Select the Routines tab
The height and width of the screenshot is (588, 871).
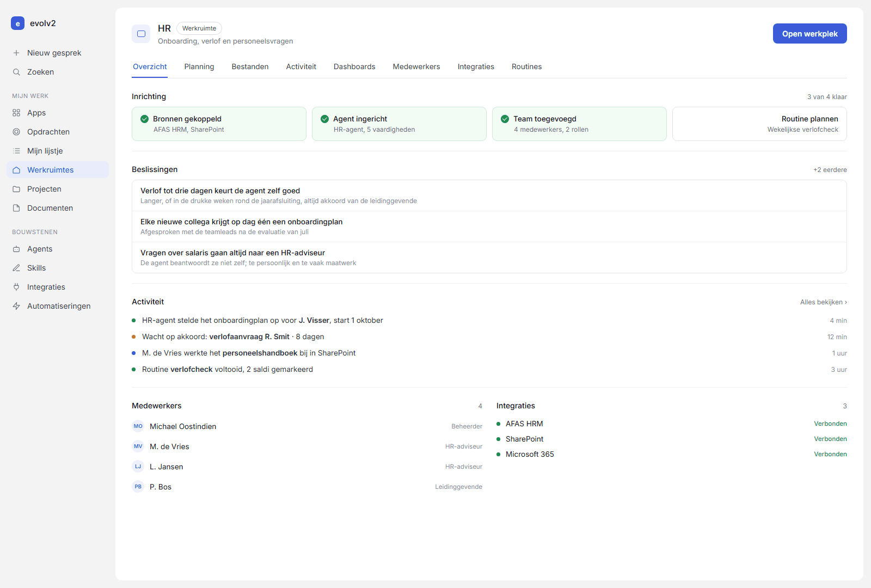(x=527, y=66)
